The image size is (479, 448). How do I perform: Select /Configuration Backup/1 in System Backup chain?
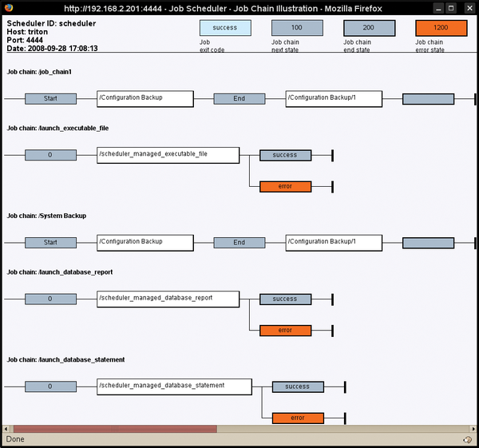tap(334, 243)
